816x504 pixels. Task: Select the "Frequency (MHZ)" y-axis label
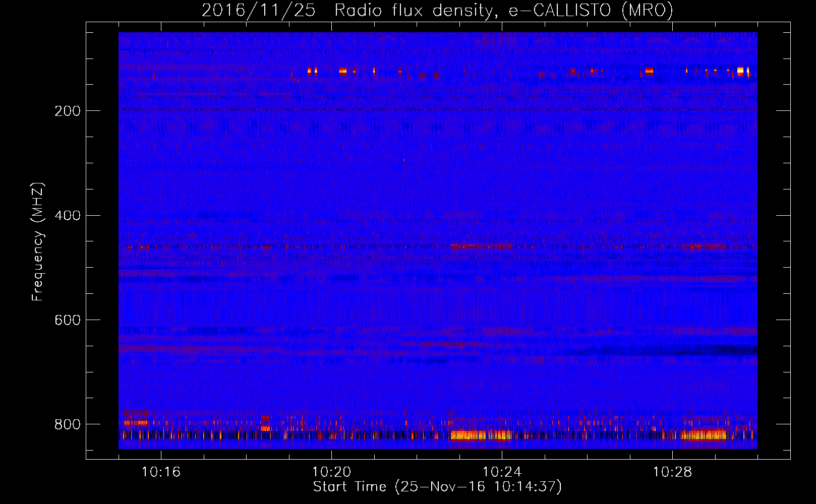pyautogui.click(x=38, y=241)
